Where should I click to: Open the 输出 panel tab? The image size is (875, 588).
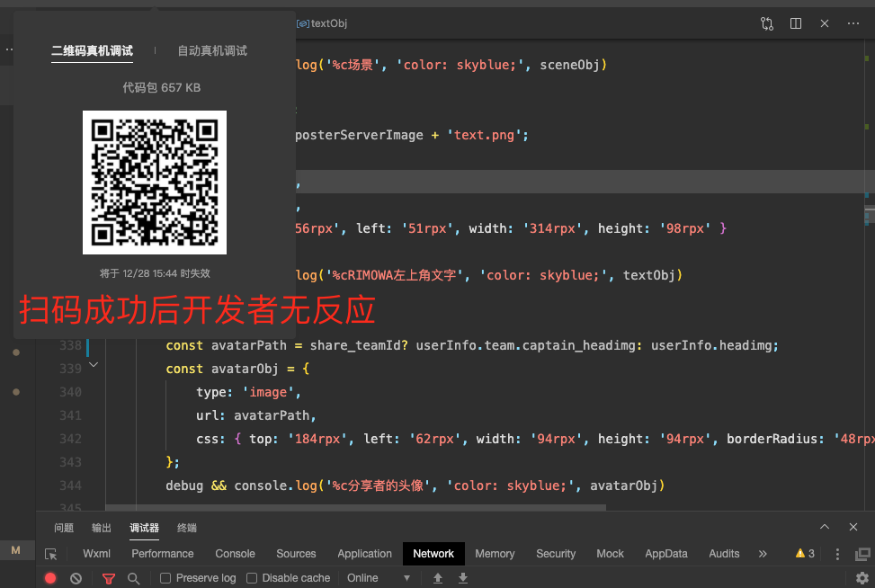[102, 528]
